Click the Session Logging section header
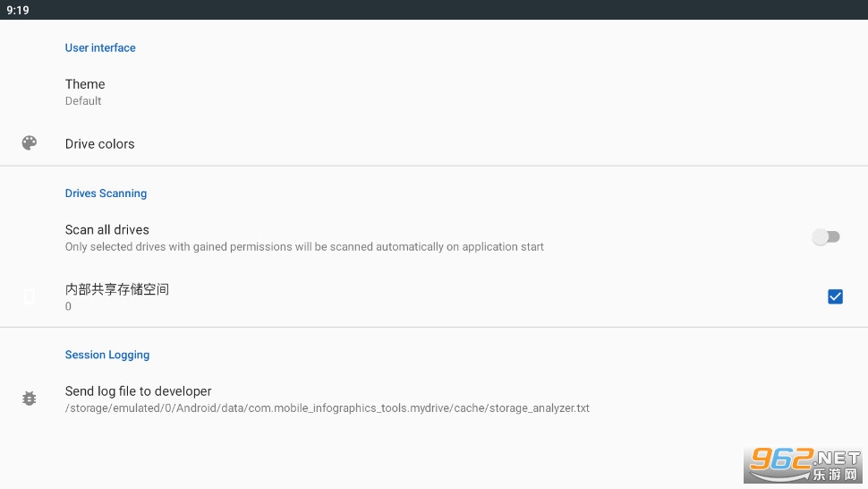The width and height of the screenshot is (868, 489). 107,355
